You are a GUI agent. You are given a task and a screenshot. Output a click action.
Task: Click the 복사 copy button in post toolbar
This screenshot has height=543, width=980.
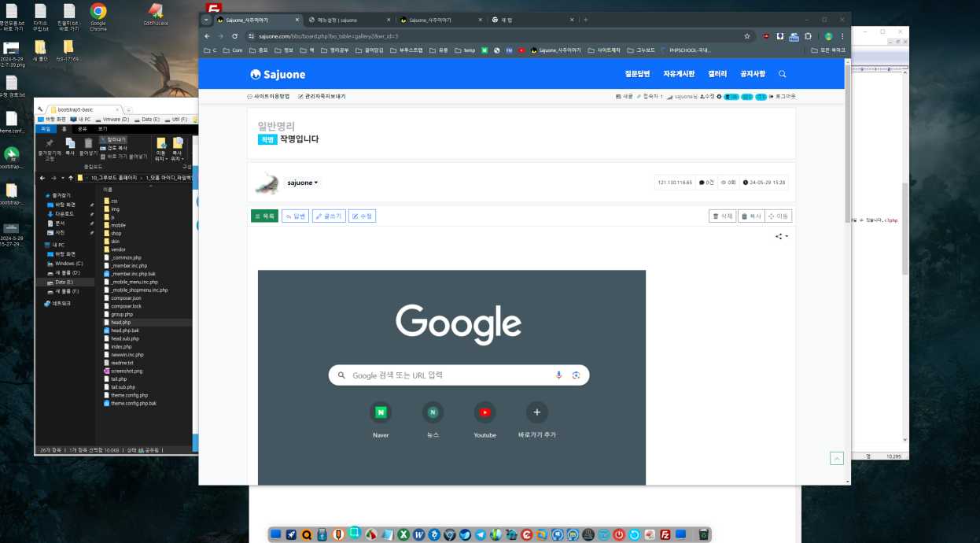750,216
